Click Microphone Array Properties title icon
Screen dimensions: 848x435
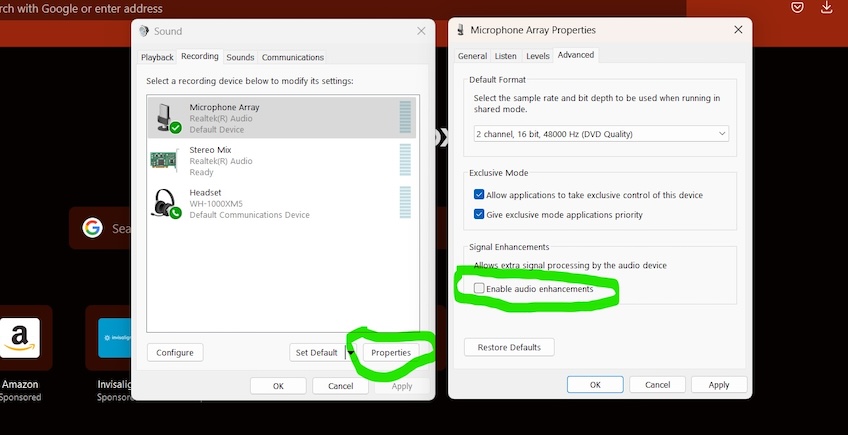point(460,30)
